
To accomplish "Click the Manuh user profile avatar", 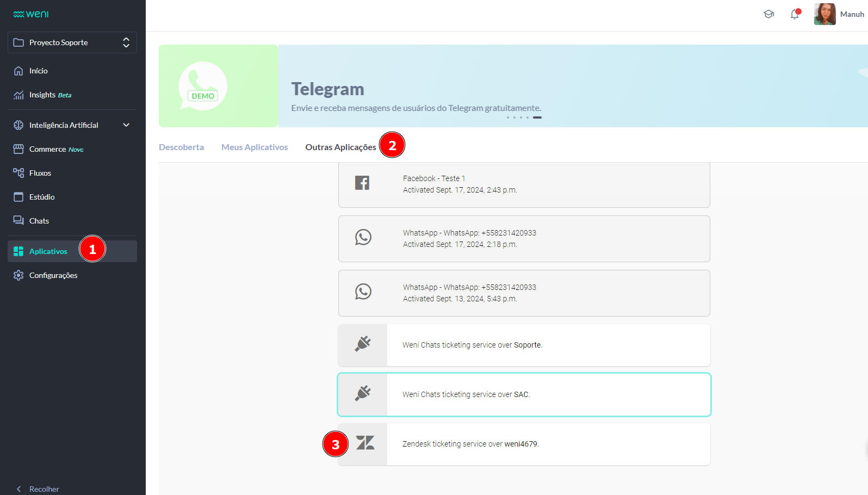I will point(824,15).
